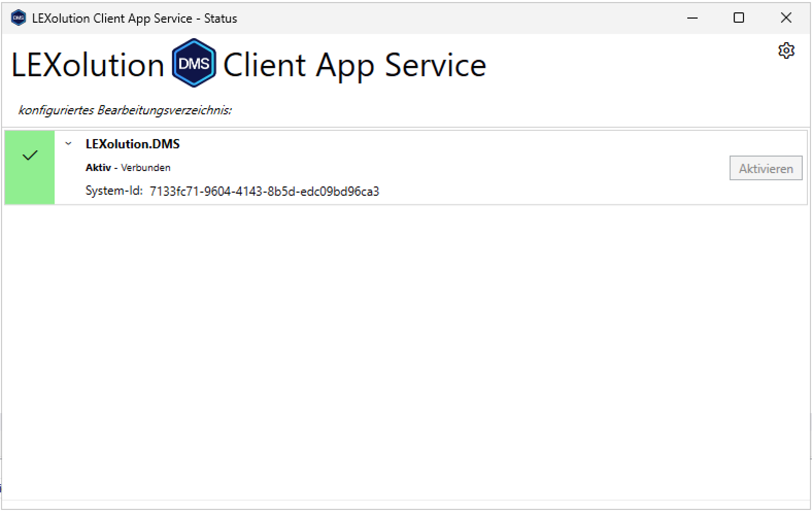This screenshot has width=812, height=513.
Task: Click the DMS hexagon logo in header
Action: click(194, 63)
